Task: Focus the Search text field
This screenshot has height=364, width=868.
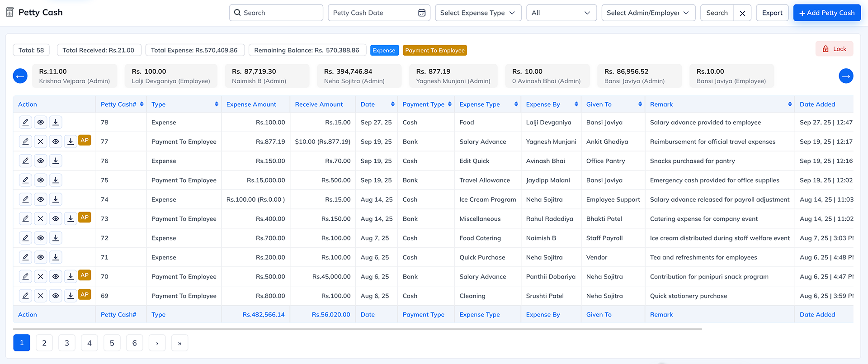Action: (x=281, y=13)
